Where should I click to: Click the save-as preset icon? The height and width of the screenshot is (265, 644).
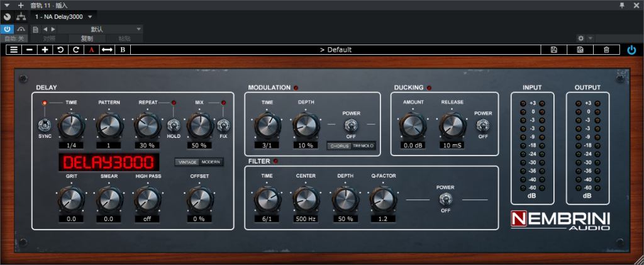pos(580,50)
